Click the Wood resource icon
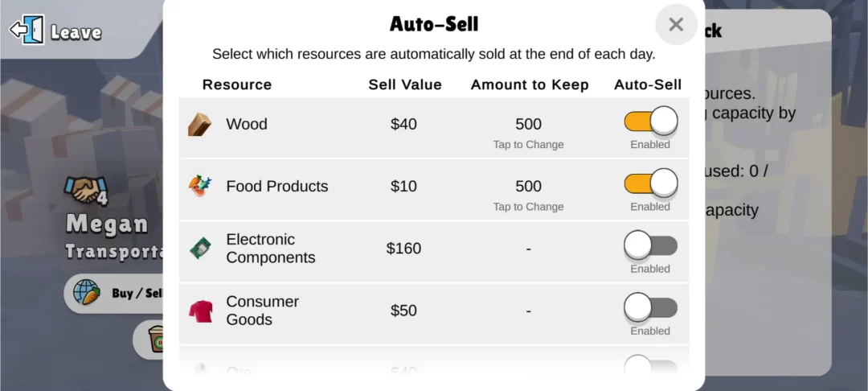 199,125
